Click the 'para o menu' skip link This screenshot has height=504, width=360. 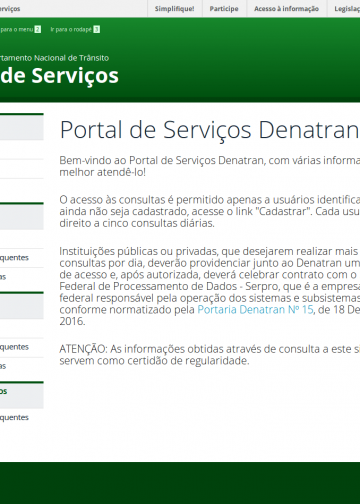click(x=20, y=29)
